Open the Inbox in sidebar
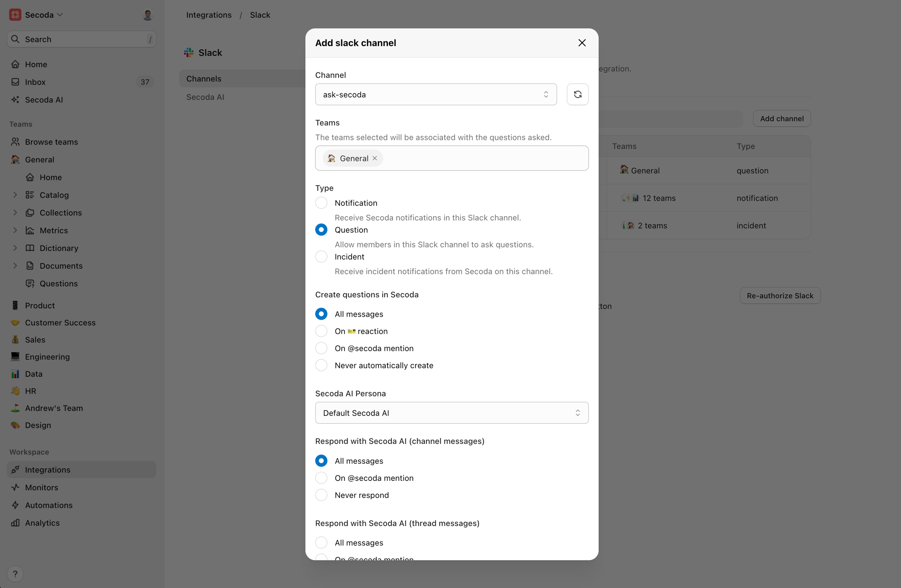This screenshot has width=901, height=588. (x=35, y=82)
